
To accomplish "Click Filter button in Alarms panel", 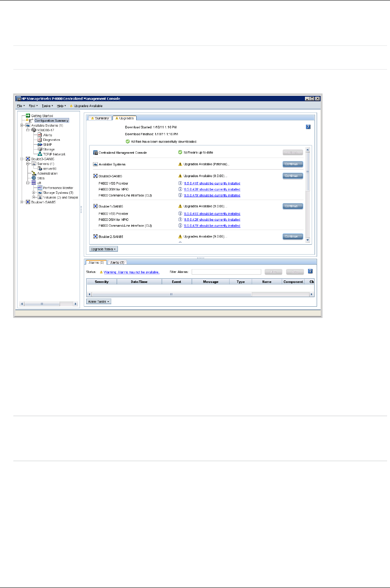I will click(x=273, y=272).
